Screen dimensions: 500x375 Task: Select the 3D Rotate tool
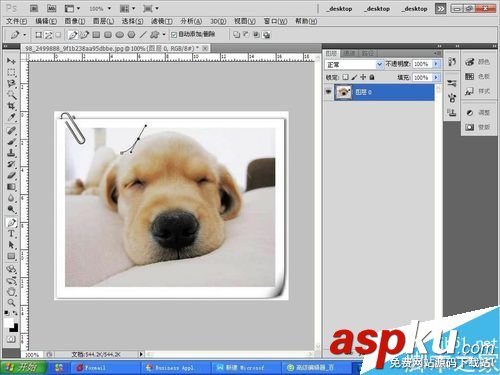pos(11,269)
